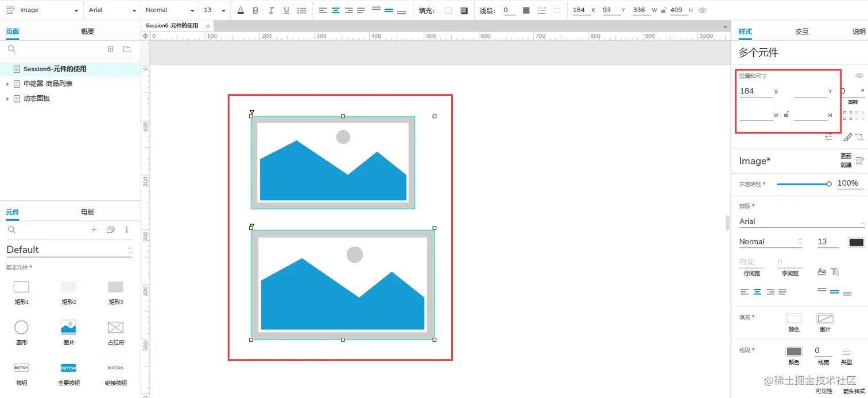
Task: Toggle underline in top toolbar
Action: (286, 10)
